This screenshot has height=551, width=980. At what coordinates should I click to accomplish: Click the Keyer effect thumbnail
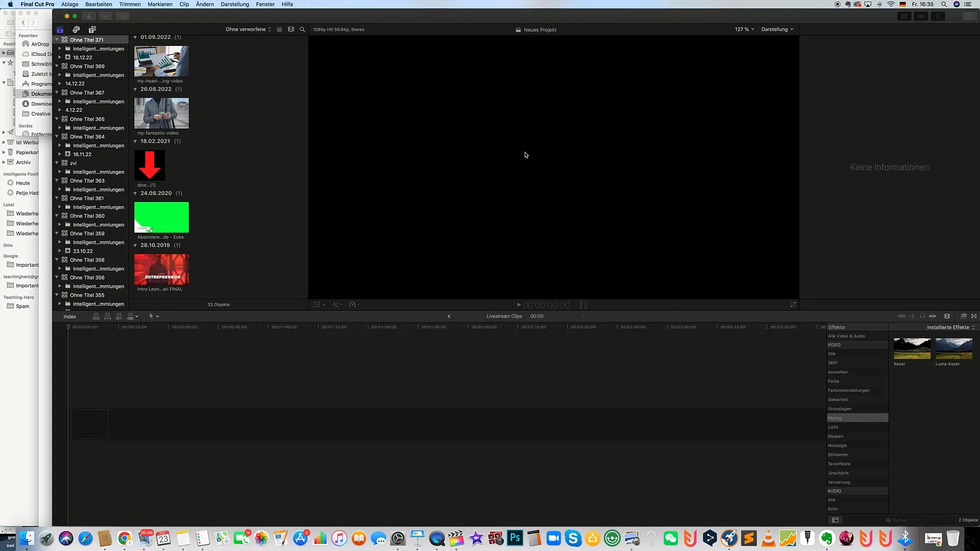coord(912,348)
